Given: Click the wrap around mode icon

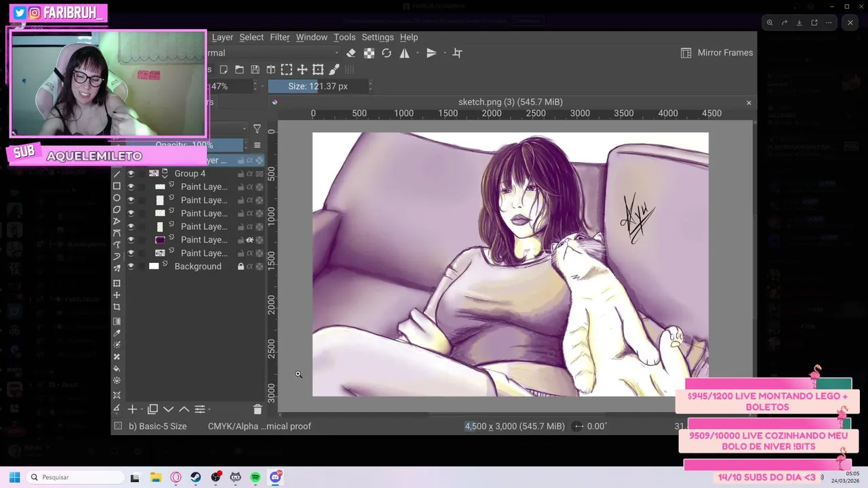Looking at the screenshot, I should pos(457,53).
